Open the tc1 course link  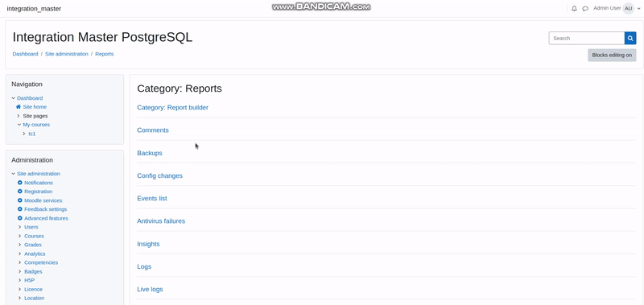click(x=31, y=134)
